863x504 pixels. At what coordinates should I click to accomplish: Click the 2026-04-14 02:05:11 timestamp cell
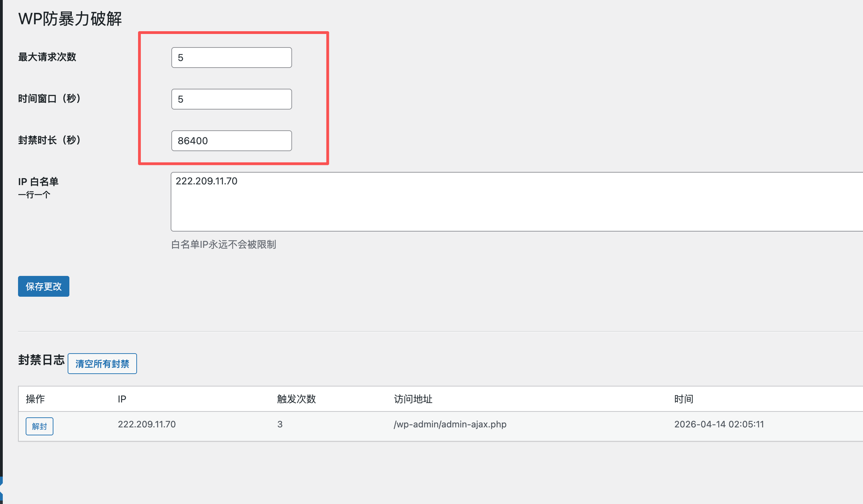click(x=719, y=424)
